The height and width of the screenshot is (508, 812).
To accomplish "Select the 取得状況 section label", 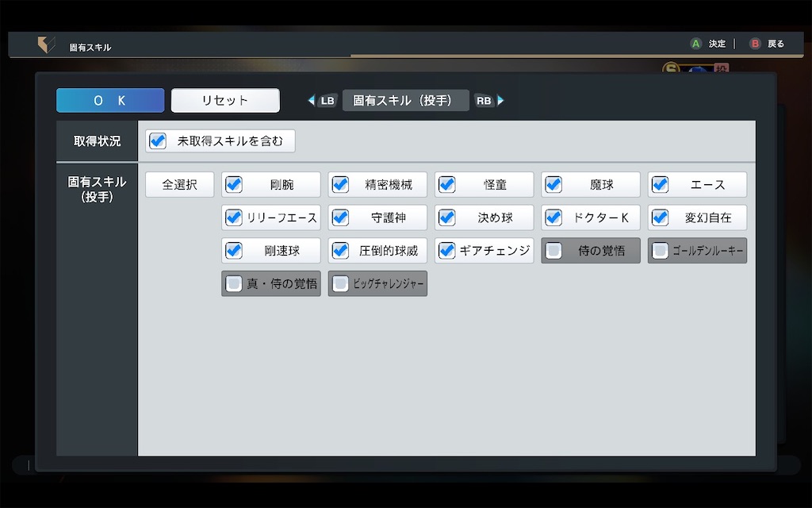I will [97, 140].
